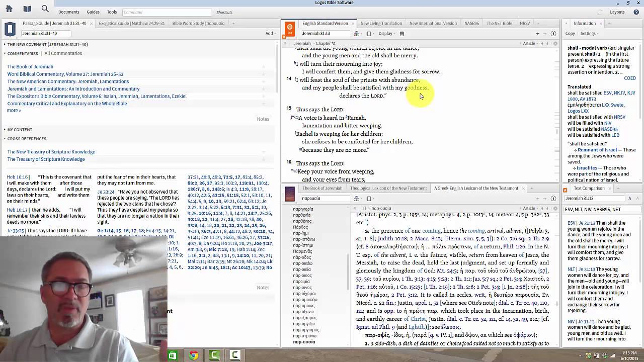Click the ESV, NLT, NIV versions field

click(602, 210)
